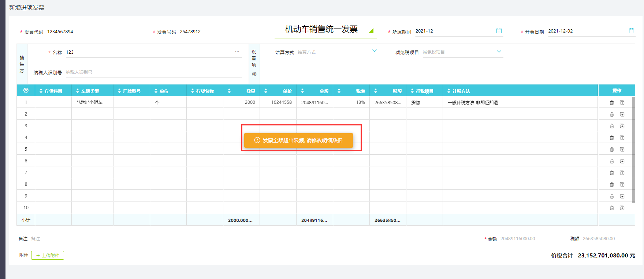
Task: Click duplicate icon for row 10
Action: point(622,208)
